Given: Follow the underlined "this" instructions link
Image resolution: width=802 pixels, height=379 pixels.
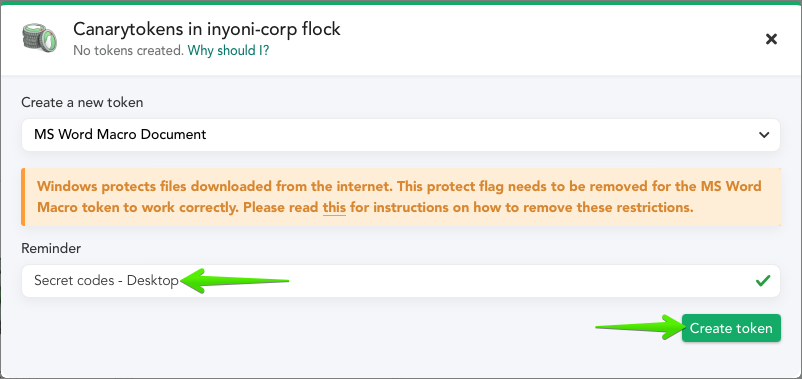Looking at the screenshot, I should coord(334,208).
